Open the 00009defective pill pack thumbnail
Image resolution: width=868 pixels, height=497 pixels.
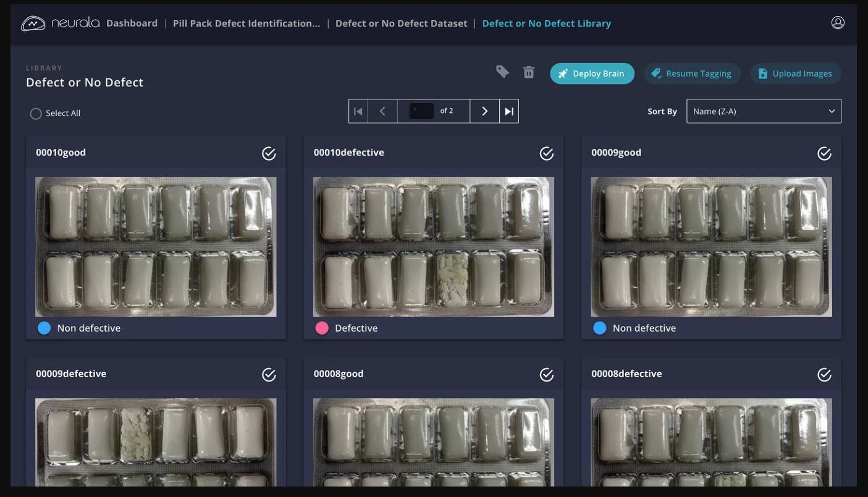156,442
